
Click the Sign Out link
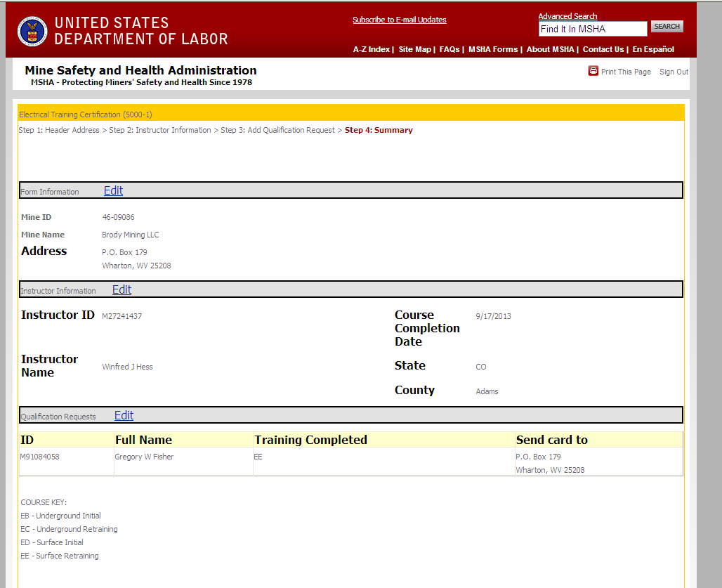(x=674, y=72)
